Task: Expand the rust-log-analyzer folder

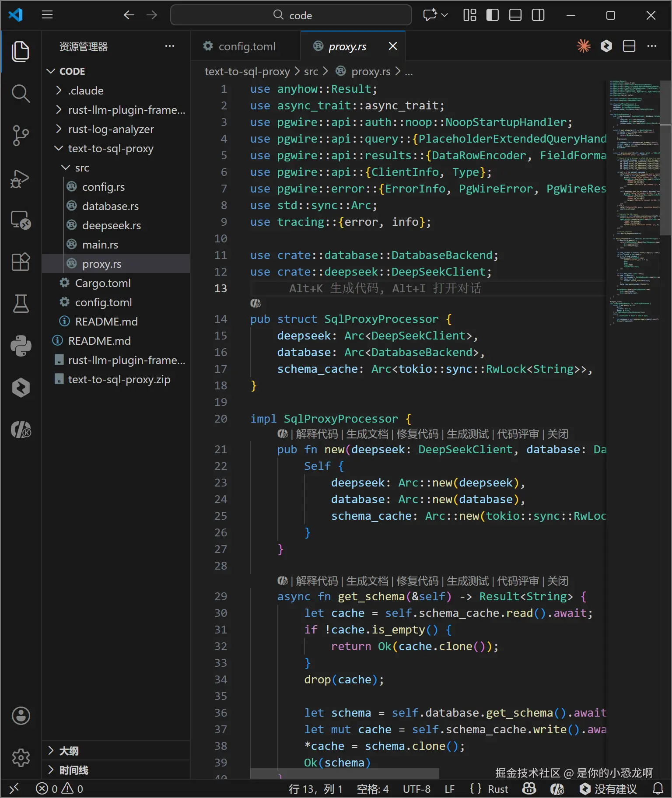Action: coord(111,129)
